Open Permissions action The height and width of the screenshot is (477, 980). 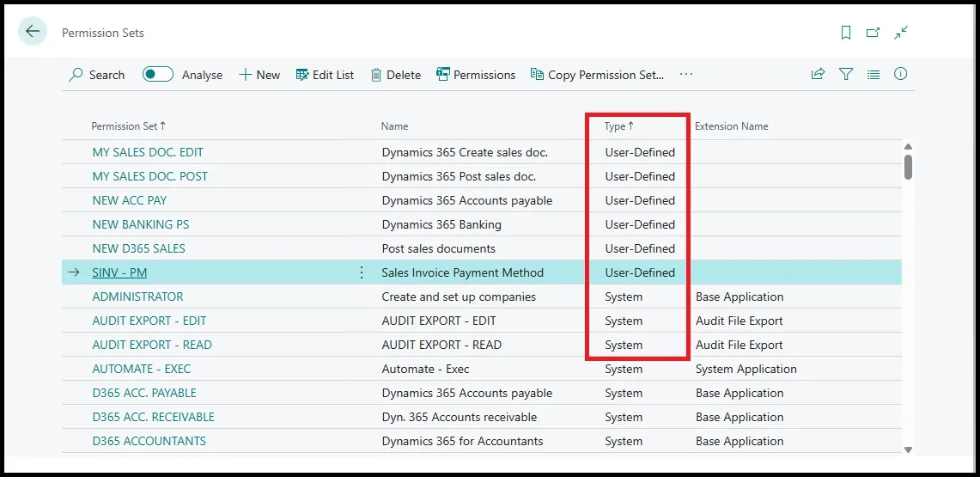[x=476, y=75]
